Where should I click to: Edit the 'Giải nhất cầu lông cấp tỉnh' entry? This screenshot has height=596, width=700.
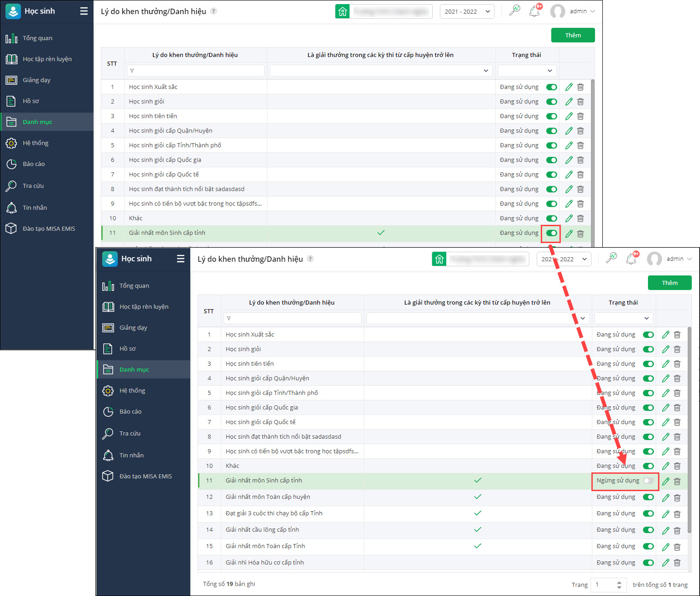pyautogui.click(x=666, y=530)
